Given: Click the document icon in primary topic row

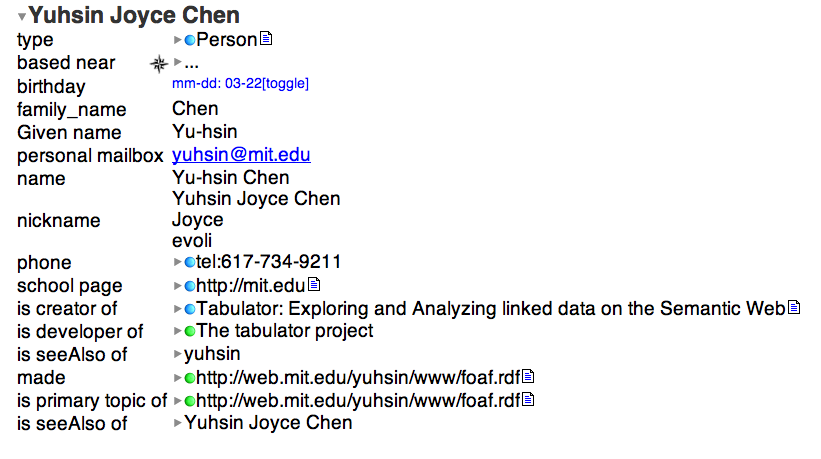Looking at the screenshot, I should click(x=529, y=400).
